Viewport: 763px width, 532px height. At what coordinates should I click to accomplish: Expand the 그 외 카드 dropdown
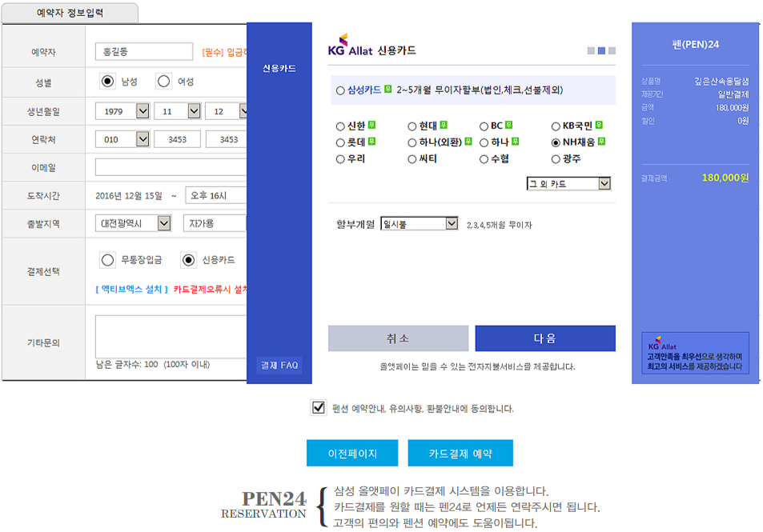click(568, 184)
